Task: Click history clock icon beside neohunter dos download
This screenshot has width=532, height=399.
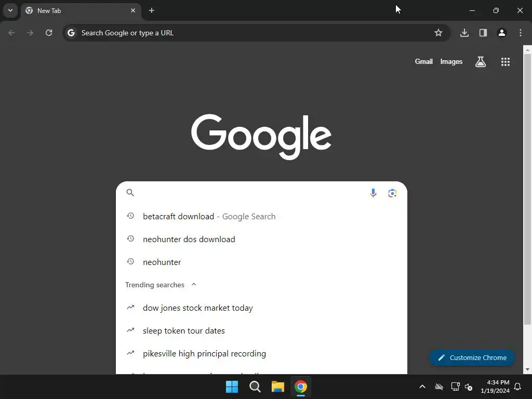Action: 130,238
